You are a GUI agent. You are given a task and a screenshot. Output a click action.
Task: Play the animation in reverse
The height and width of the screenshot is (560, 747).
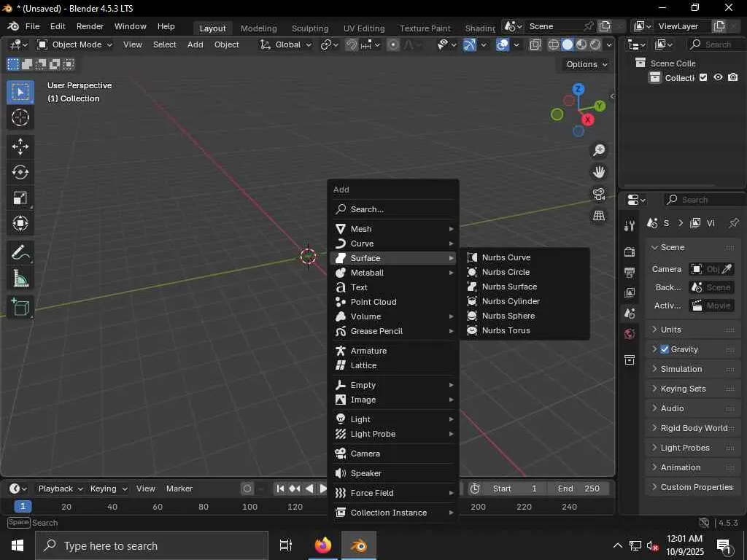(309, 489)
